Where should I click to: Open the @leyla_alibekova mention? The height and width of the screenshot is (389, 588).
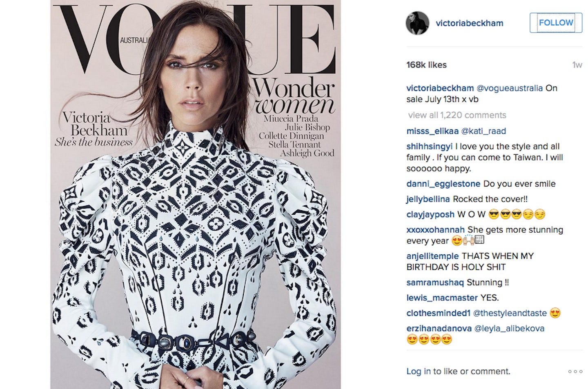coord(509,329)
